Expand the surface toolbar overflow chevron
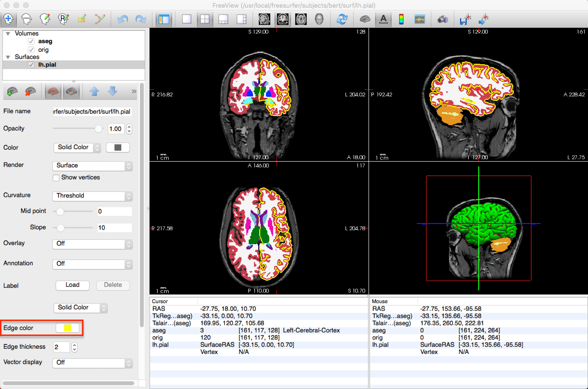Screen dimensions: 588x389 pyautogui.click(x=134, y=91)
